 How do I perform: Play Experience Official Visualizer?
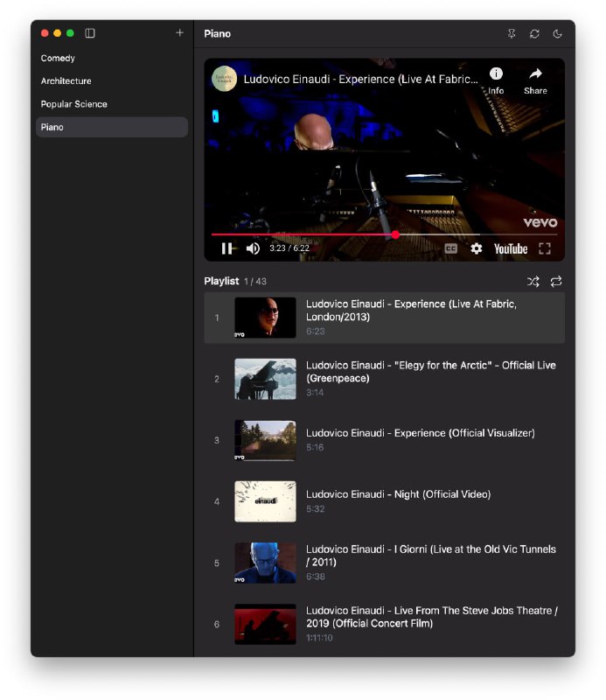384,440
